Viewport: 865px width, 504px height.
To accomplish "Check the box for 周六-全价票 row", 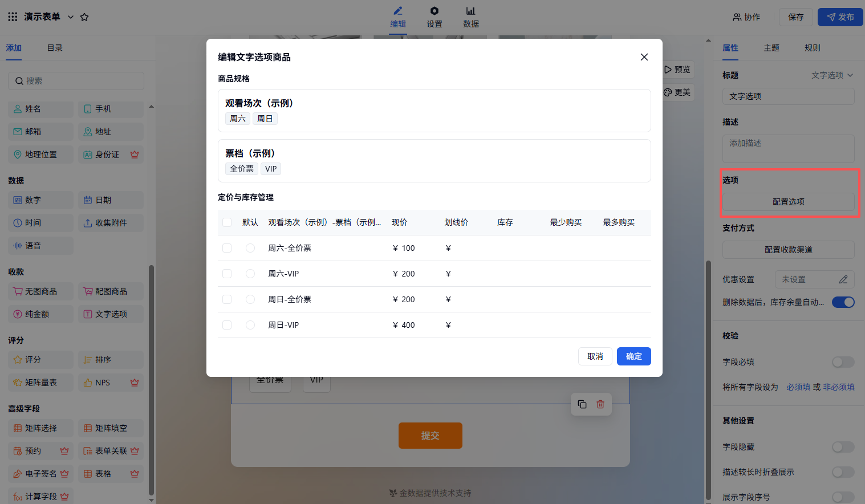I will click(227, 248).
